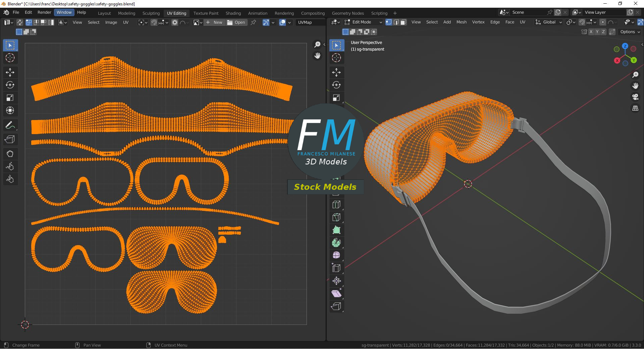The width and height of the screenshot is (644, 349).
Task: Click the Grab sculpt tool in UV editor
Action: pyautogui.click(x=10, y=154)
